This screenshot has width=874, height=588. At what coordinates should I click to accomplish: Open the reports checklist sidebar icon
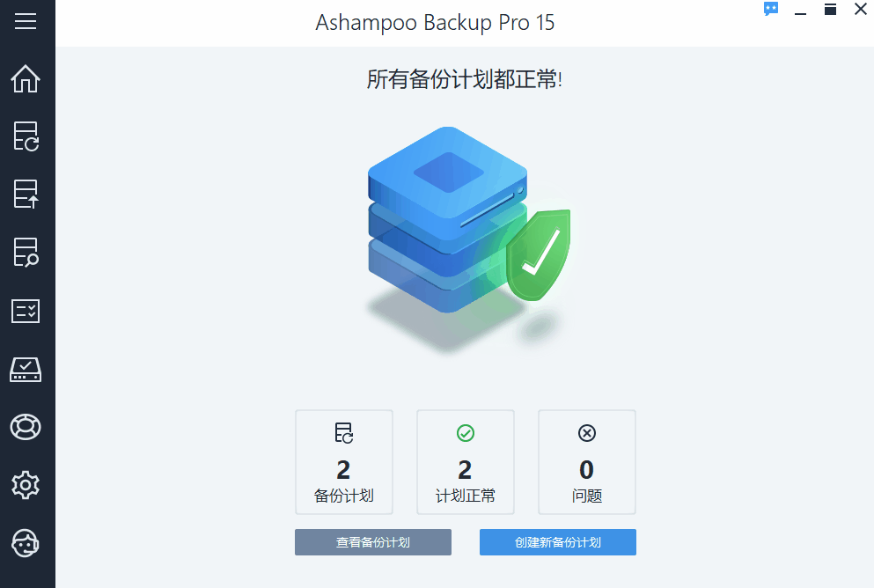tap(26, 311)
